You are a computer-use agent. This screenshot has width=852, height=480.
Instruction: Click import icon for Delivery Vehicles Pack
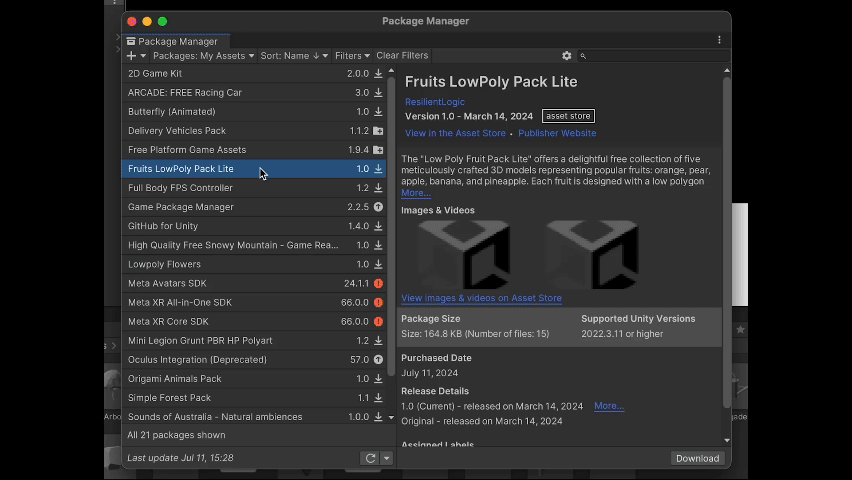point(378,131)
